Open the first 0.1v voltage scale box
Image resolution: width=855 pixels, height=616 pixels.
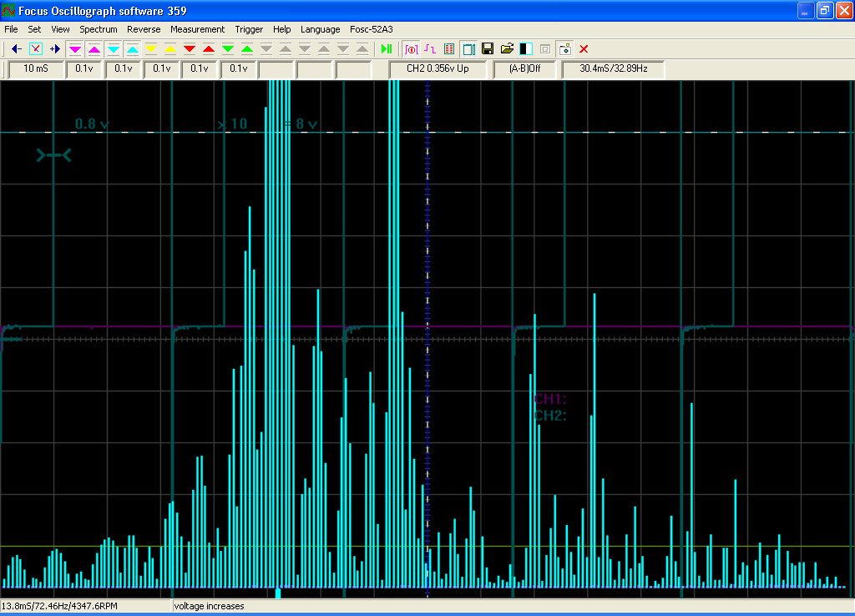click(x=84, y=68)
